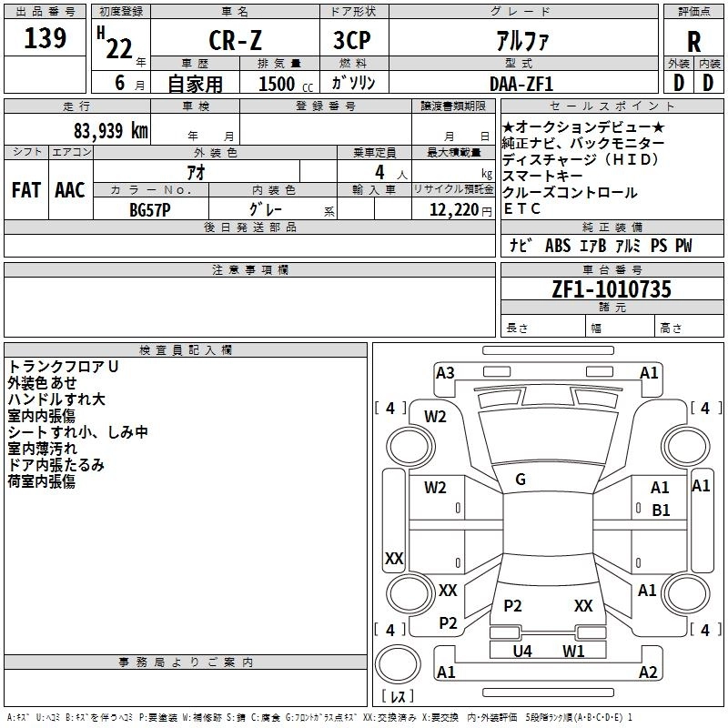The height and width of the screenshot is (728, 728).
Task: Click the bracketed レス box below diagram
Action: click(397, 698)
